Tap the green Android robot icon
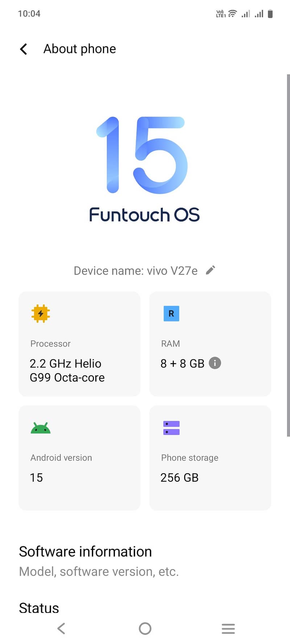Image resolution: width=290 pixels, height=644 pixels. 41,428
